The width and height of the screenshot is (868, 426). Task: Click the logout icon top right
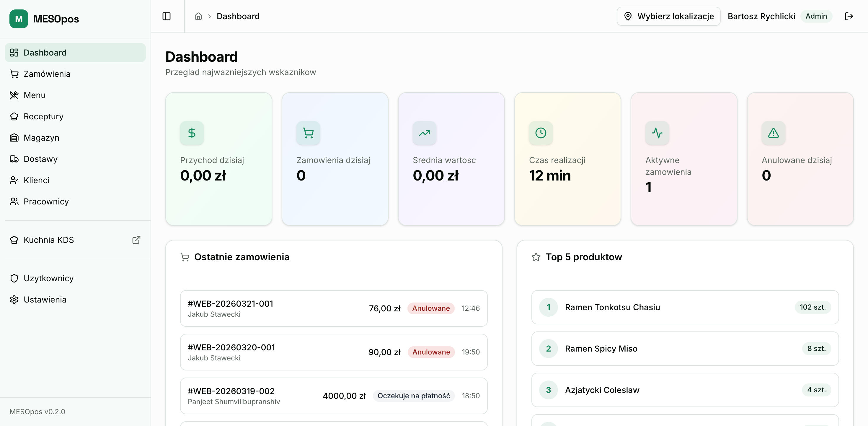pos(849,16)
